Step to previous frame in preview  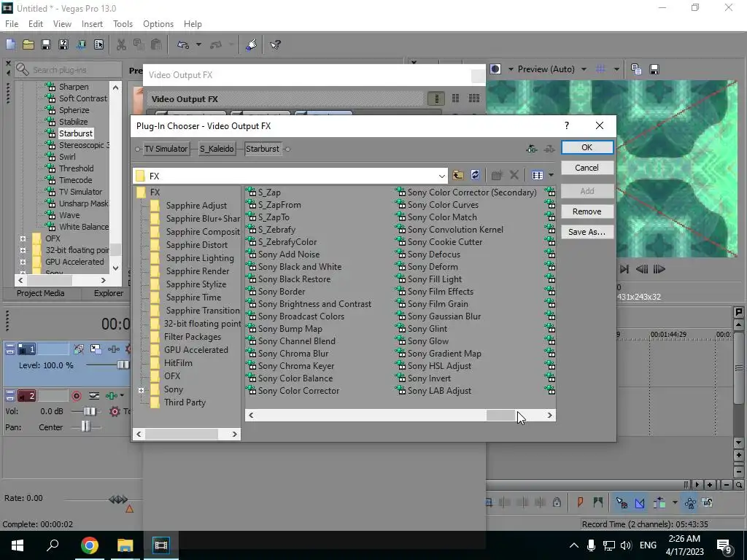tap(642, 269)
